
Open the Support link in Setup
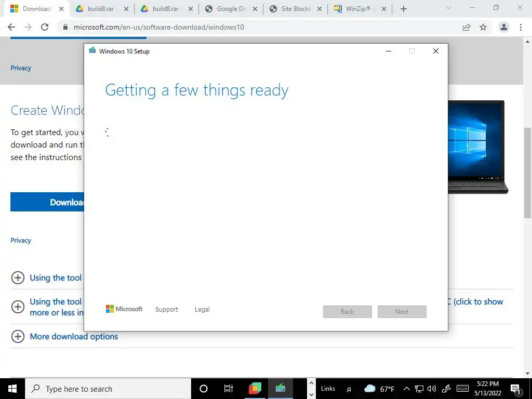pos(167,310)
